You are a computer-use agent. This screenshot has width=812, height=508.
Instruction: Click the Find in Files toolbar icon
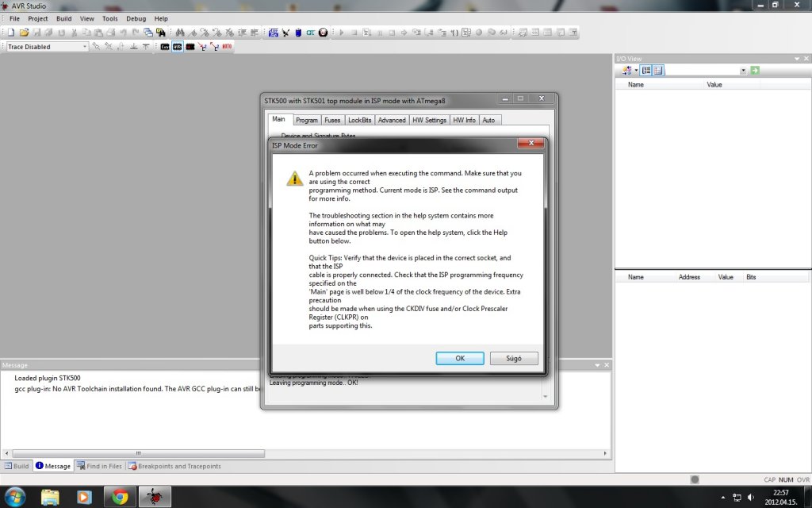pyautogui.click(x=160, y=32)
